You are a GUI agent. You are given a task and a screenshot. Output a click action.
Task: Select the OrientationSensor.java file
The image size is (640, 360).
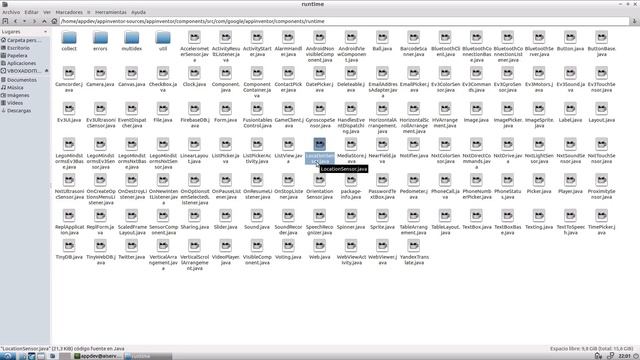pos(320,186)
